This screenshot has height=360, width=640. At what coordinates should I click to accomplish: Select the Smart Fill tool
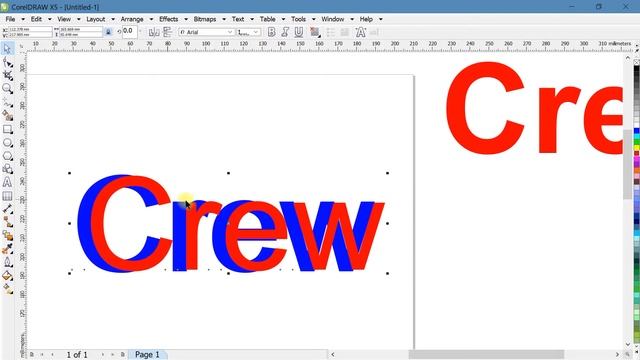coord(7,116)
